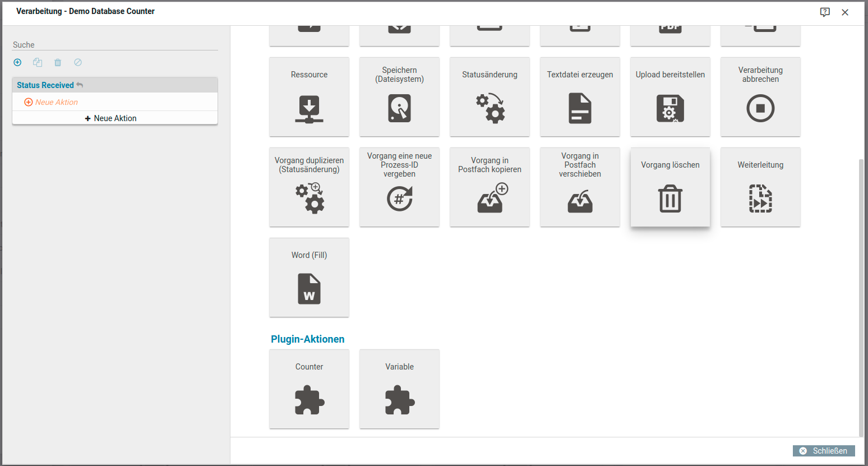Select the Variable plugin action
This screenshot has width=868, height=466.
click(399, 389)
